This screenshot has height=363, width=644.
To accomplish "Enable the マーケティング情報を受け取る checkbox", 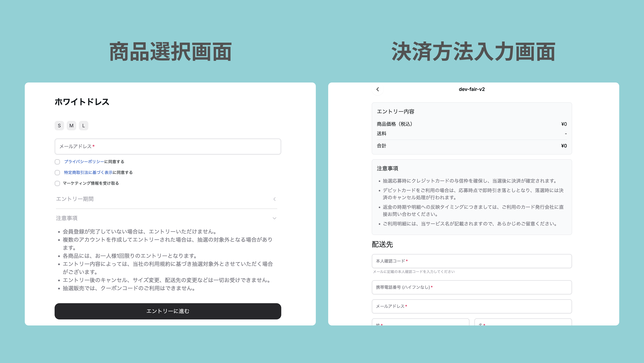I will click(x=57, y=183).
